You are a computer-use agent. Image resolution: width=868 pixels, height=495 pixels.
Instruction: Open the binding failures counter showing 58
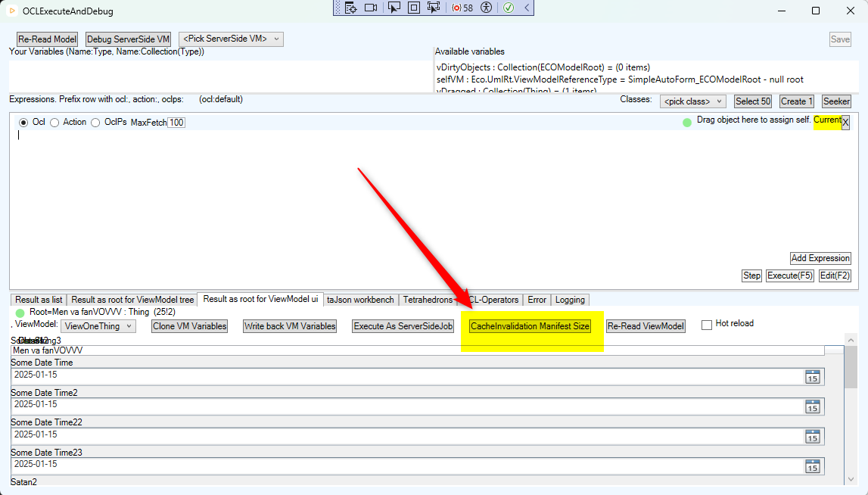(462, 8)
